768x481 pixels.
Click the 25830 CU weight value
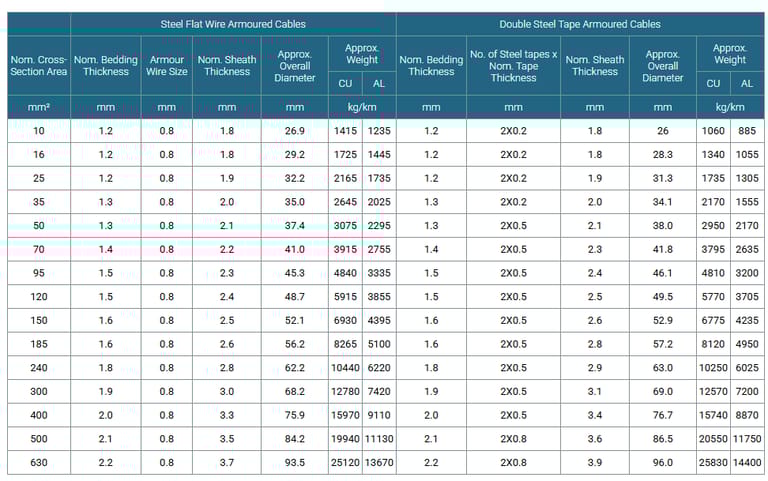pos(713,462)
